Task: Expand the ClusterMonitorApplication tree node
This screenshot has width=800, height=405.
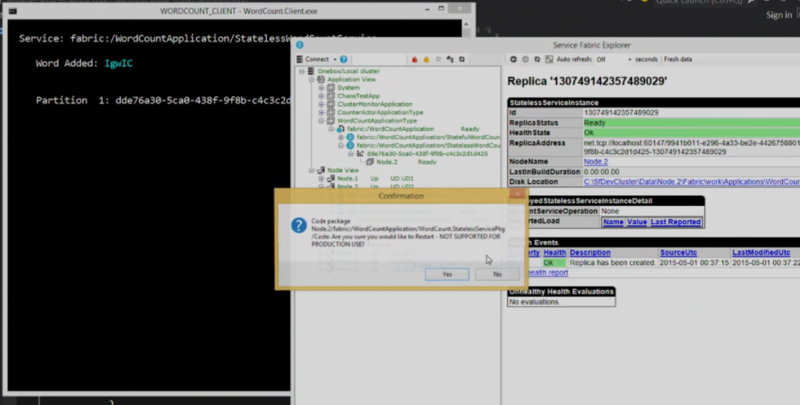Action: 321,104
